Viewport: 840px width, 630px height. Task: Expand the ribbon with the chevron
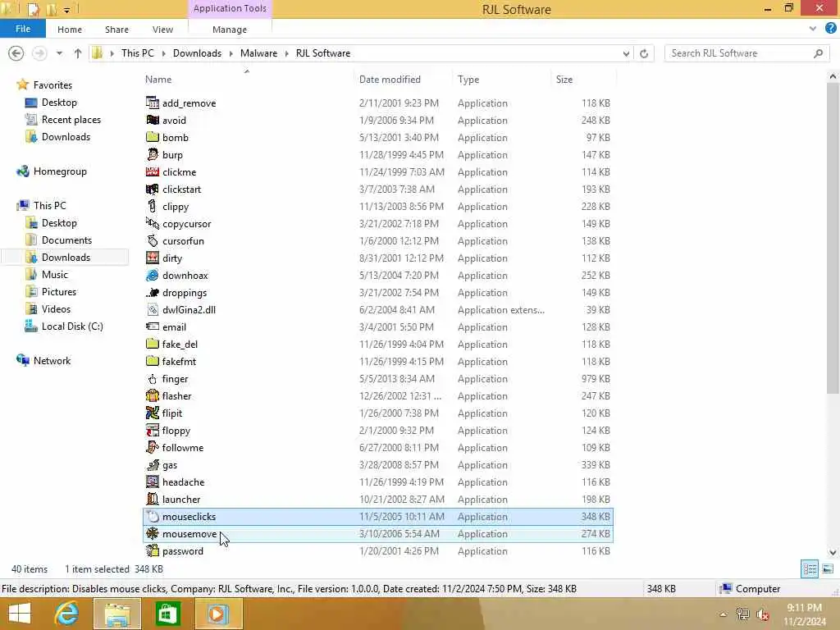pos(813,29)
